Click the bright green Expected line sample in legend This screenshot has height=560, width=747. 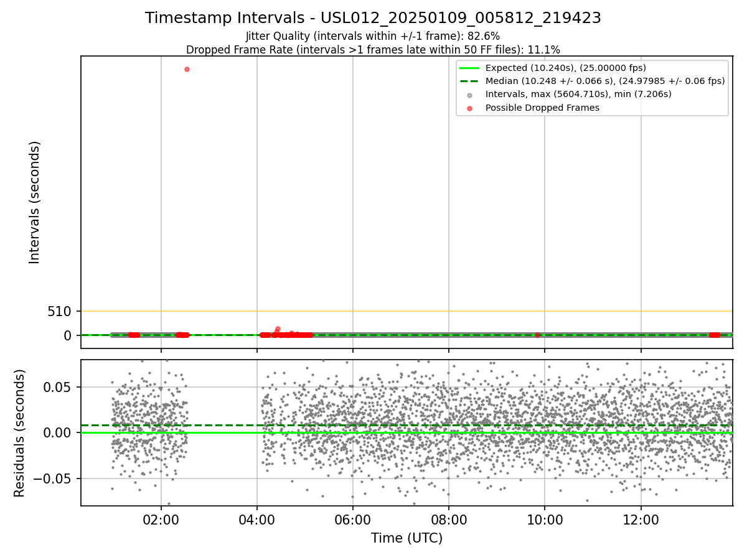pos(470,68)
